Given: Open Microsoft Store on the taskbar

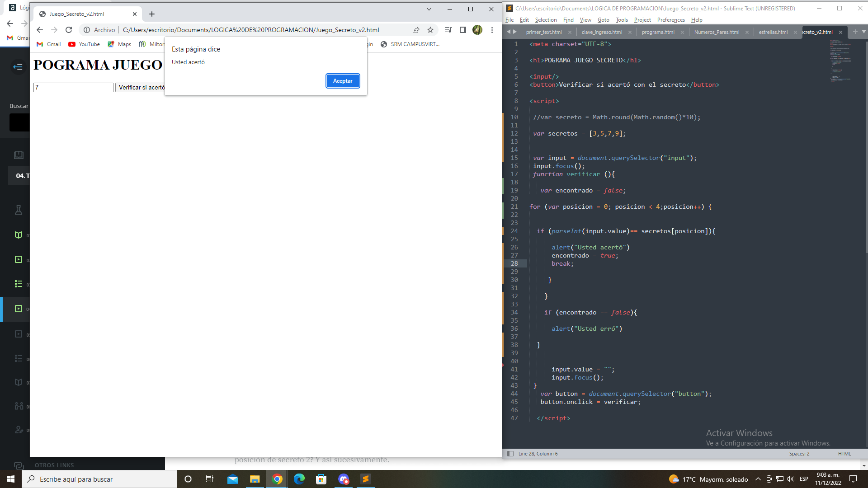Looking at the screenshot, I should (x=321, y=479).
